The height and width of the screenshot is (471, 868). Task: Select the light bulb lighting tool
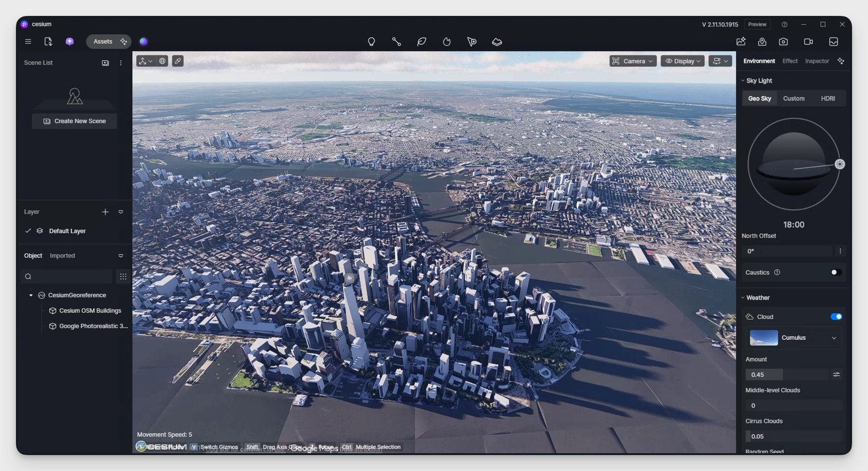372,42
